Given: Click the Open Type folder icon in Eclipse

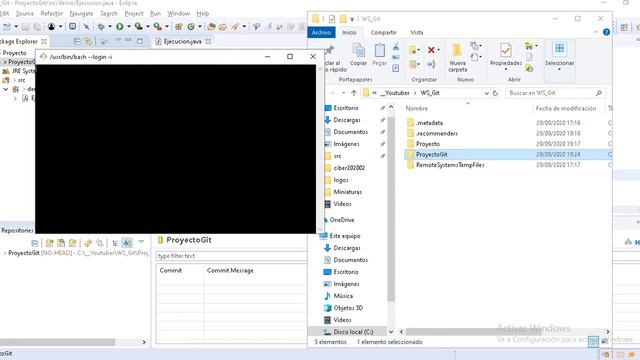Looking at the screenshot, I should (211, 27).
